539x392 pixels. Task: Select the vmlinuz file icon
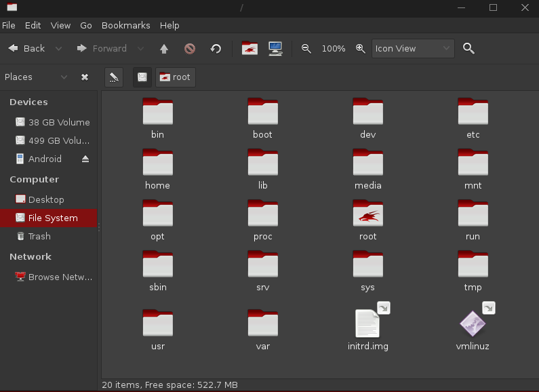(x=473, y=324)
